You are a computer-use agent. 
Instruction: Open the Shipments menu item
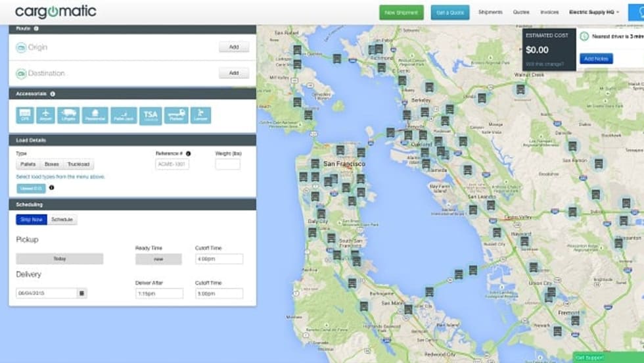tap(490, 12)
